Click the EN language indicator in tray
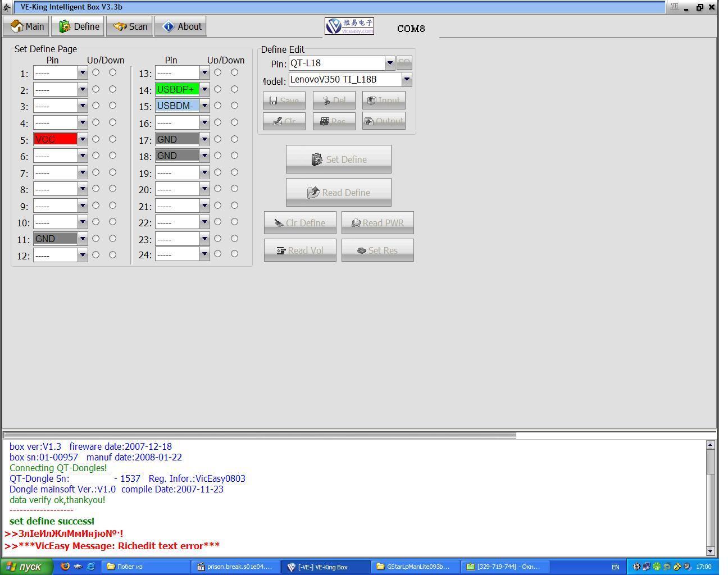This screenshot has width=728, height=575. point(615,567)
